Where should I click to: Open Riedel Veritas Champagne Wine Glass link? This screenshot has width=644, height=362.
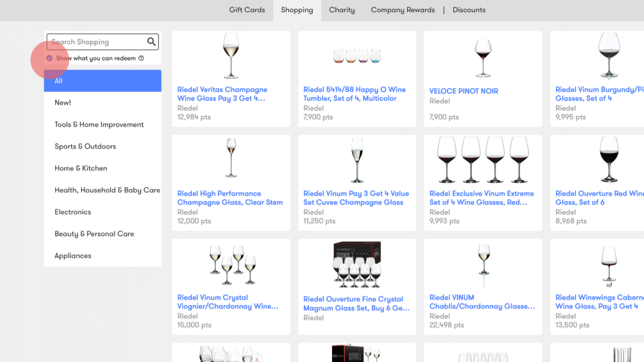tap(222, 94)
